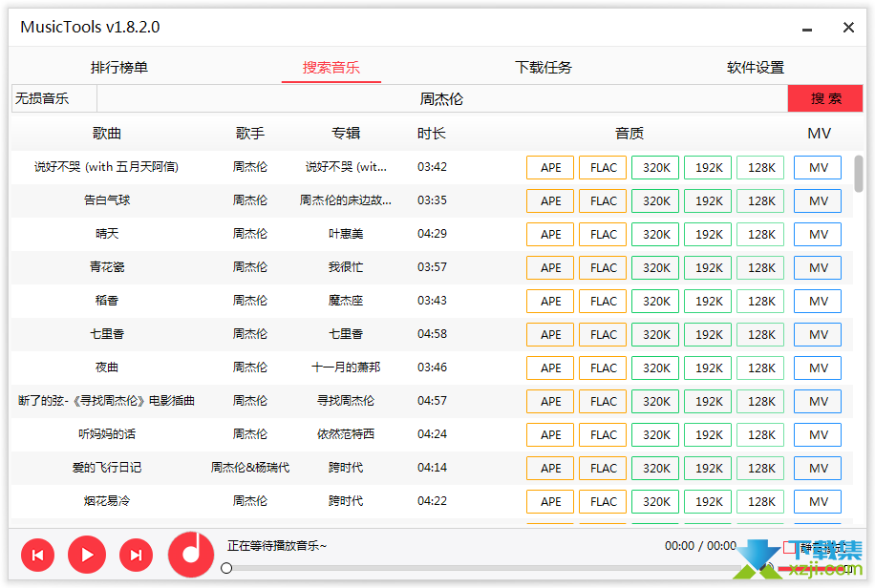Select the song 断了的弦-《寻找周杰伦》电影插曲
Viewport: 875px width, 588px height.
click(107, 401)
